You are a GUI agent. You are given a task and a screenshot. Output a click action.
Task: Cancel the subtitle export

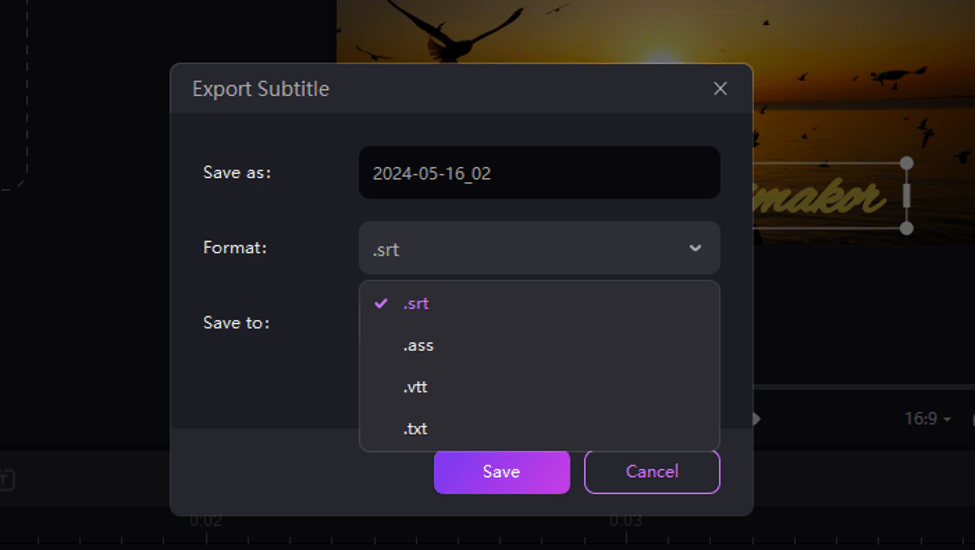click(x=651, y=472)
